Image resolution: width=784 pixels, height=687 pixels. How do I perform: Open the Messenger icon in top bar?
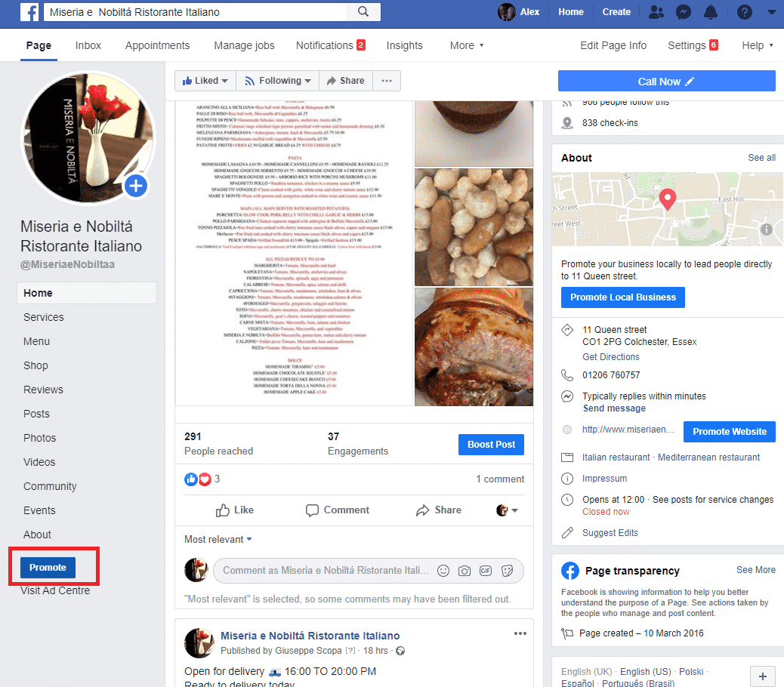point(683,12)
